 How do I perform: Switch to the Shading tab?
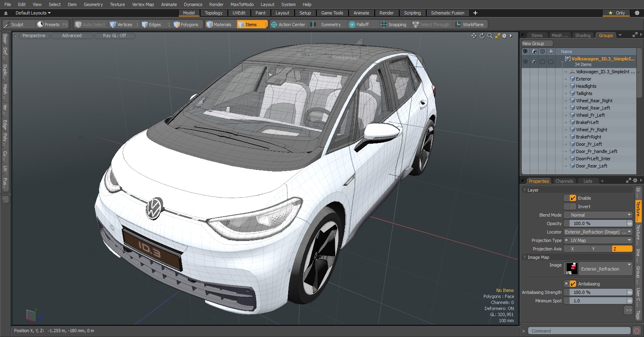click(582, 35)
